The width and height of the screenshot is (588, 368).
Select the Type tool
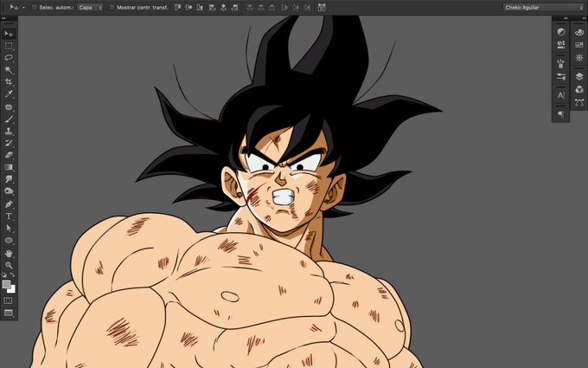click(x=9, y=216)
